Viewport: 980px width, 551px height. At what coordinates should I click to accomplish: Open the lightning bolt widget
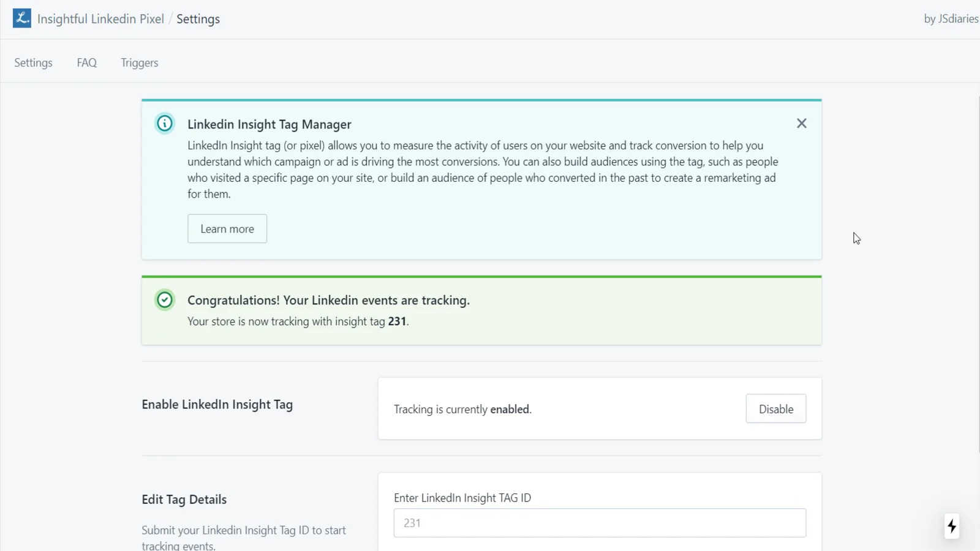[952, 526]
